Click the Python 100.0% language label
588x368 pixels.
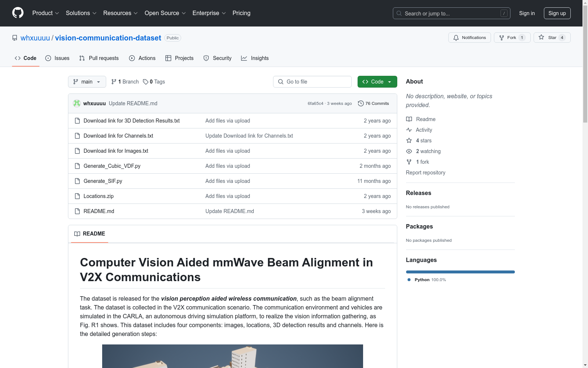point(427,280)
